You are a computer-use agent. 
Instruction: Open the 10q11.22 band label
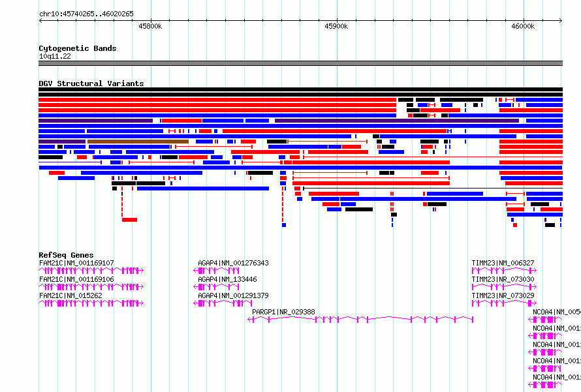click(55, 56)
